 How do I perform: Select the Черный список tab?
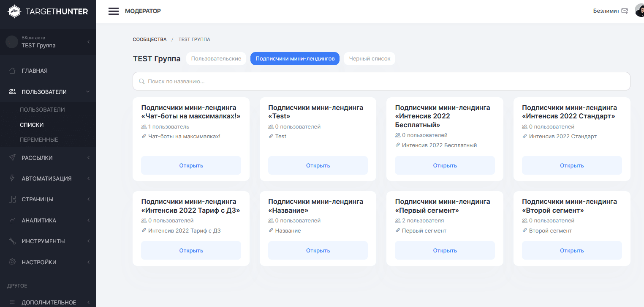(370, 59)
